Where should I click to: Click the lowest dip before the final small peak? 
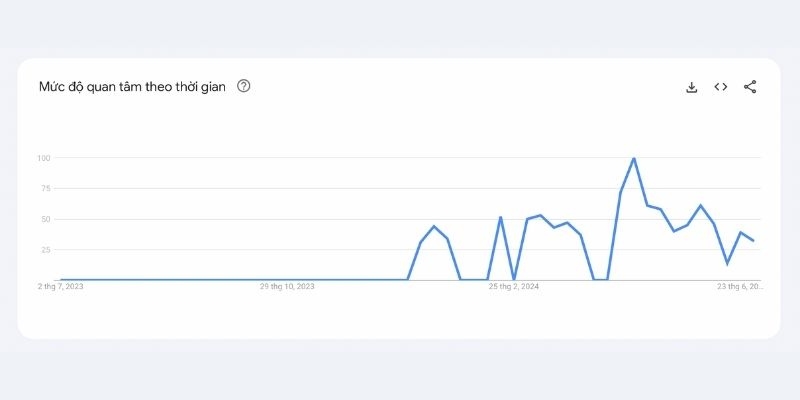727,264
